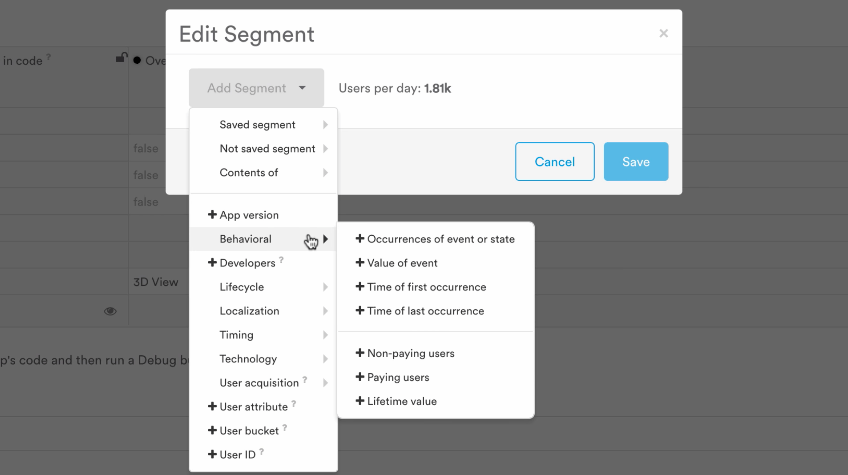Viewport: 848px width, 475px height.
Task: Close the Edit Segment dialog
Action: click(664, 34)
